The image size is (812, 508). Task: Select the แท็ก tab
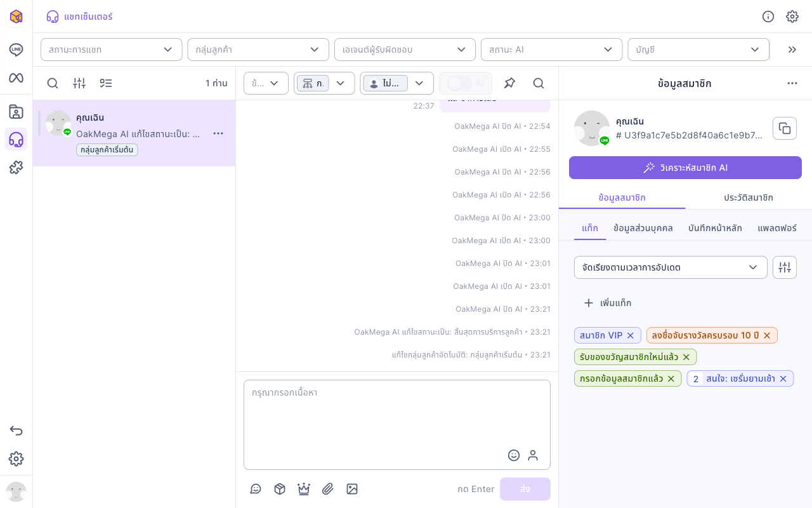(590, 228)
